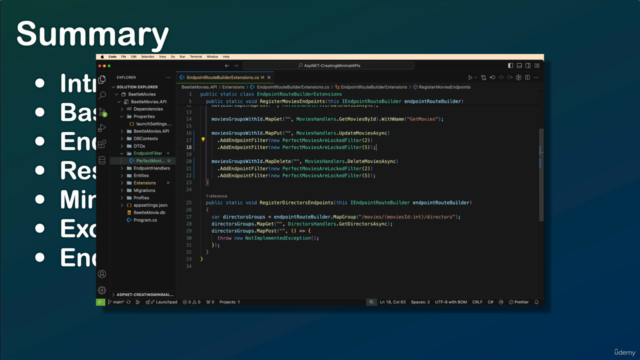Click the customize layout button

537,66
